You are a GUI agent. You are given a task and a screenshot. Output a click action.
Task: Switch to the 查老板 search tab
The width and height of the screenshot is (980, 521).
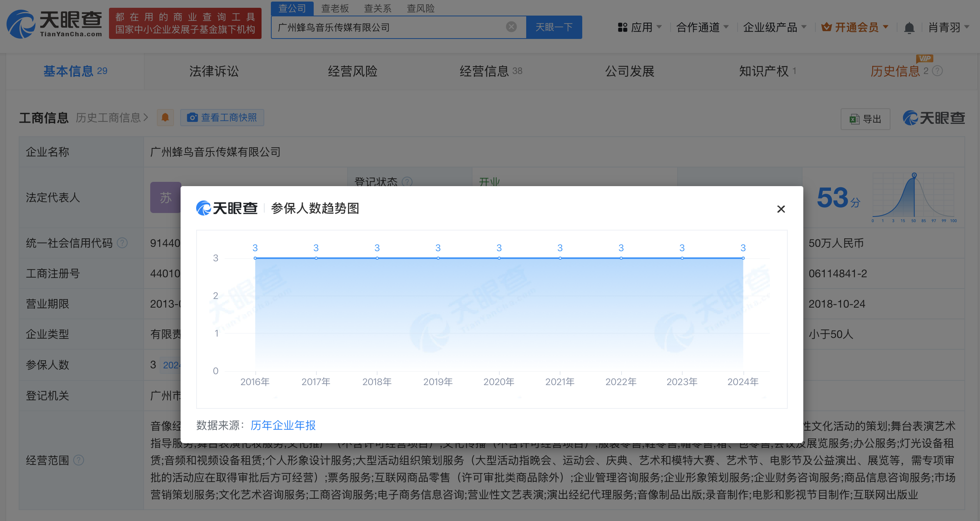(335, 8)
